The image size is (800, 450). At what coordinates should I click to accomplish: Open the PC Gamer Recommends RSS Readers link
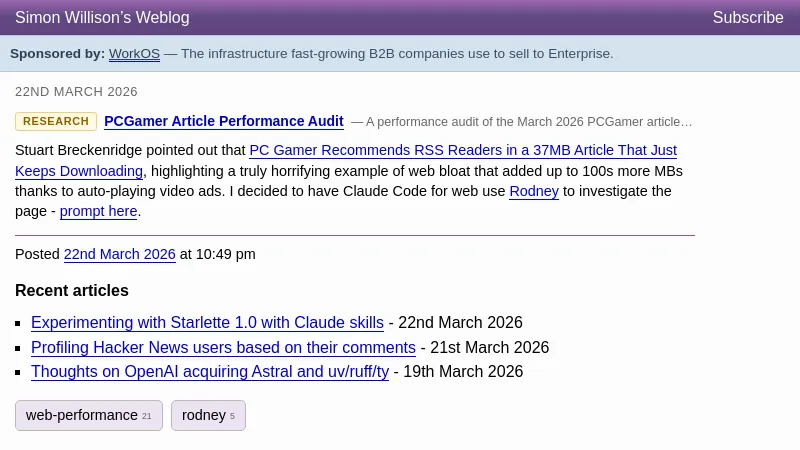tap(462, 151)
